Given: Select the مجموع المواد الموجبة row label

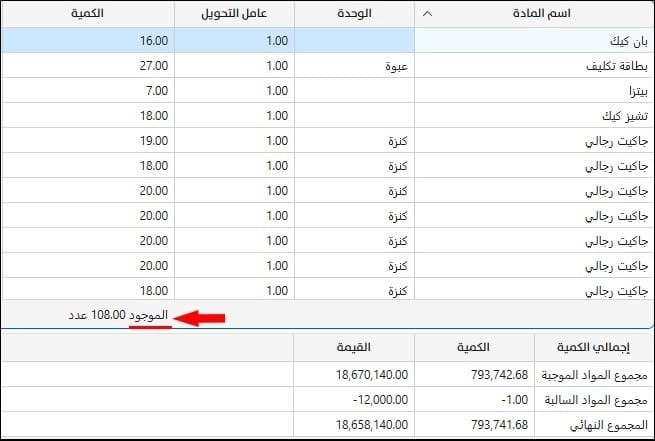Looking at the screenshot, I should coord(594,375).
